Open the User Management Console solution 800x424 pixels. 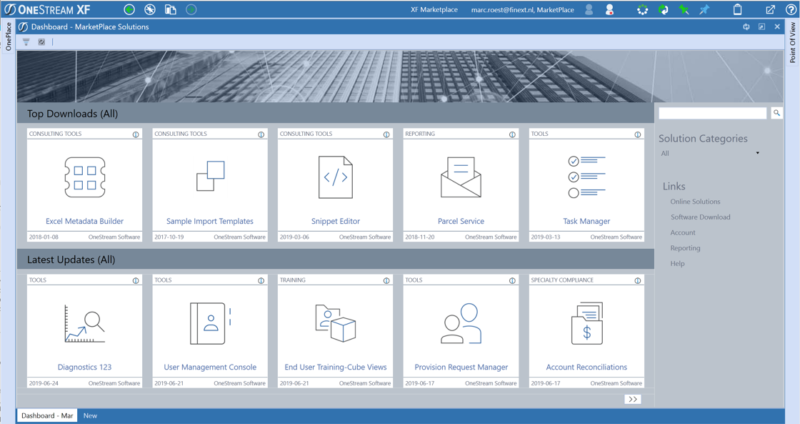(210, 367)
